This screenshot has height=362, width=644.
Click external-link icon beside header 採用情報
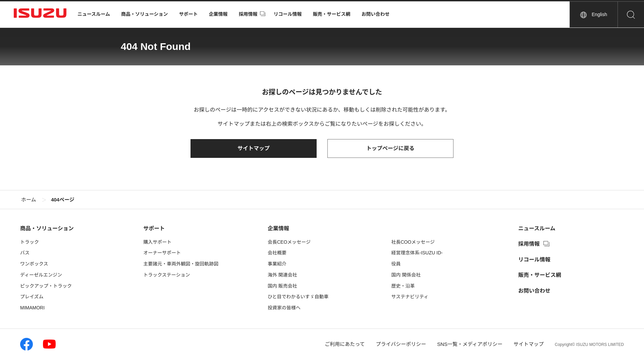[263, 14]
